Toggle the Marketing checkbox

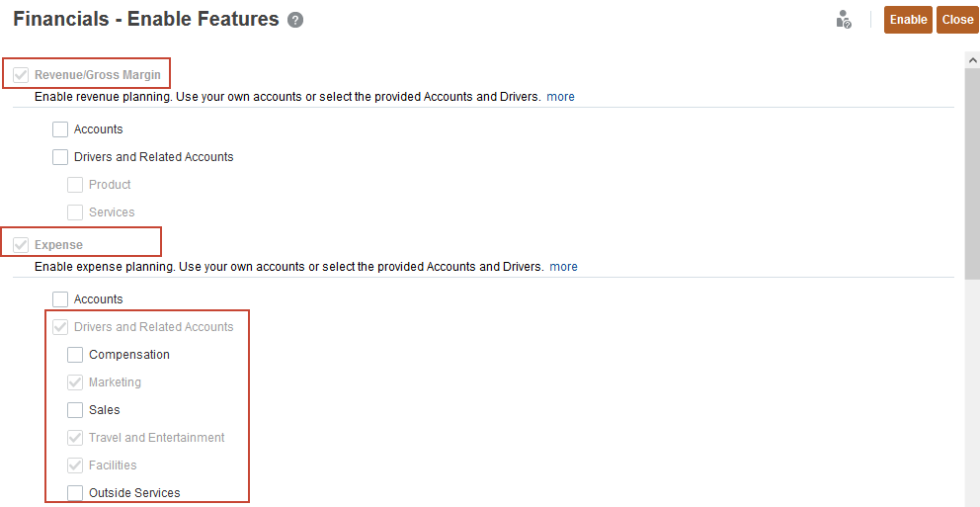75,382
